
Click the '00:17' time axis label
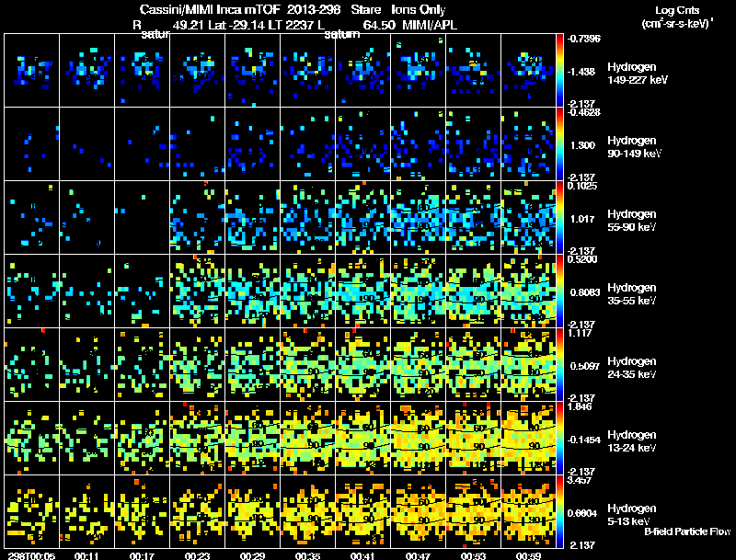point(142,555)
